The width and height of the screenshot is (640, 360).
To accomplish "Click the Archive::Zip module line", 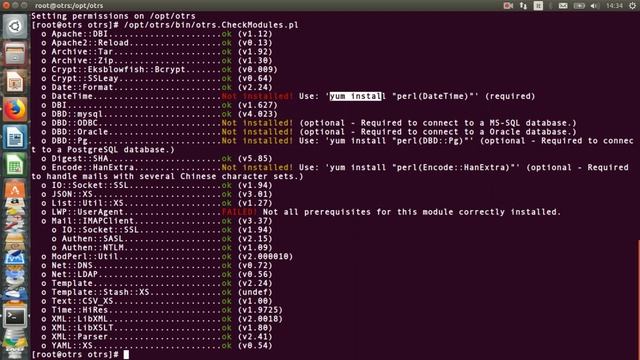I will 157,61.
